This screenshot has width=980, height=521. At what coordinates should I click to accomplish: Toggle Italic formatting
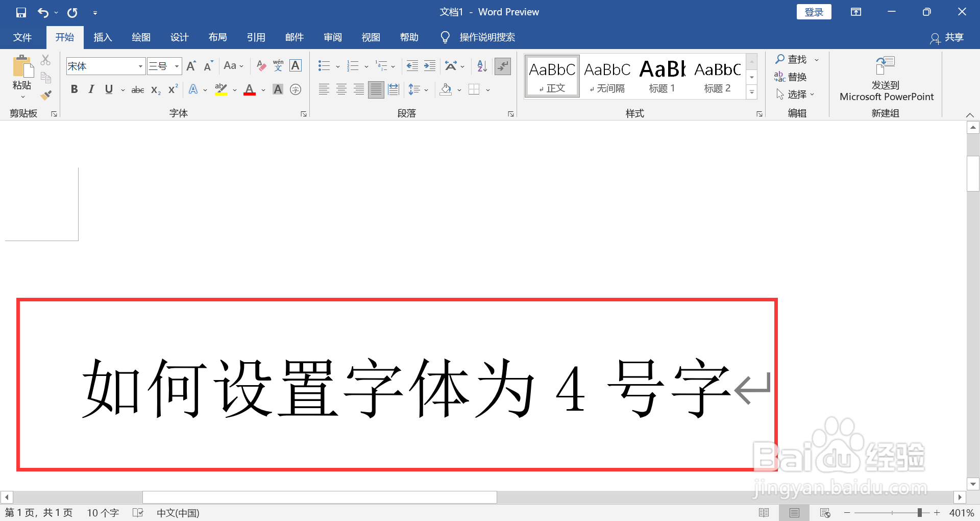91,89
